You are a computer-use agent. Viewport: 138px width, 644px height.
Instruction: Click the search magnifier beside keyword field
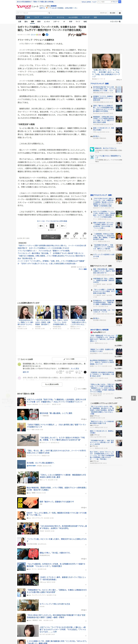[49, 13]
